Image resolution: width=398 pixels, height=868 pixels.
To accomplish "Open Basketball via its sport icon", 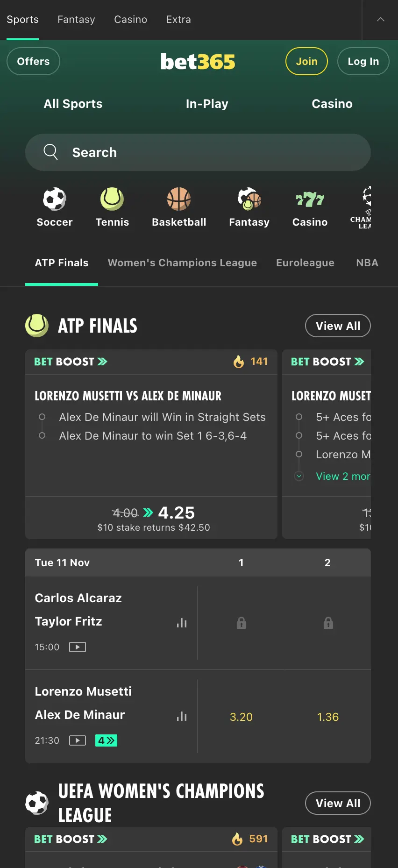I will click(178, 199).
